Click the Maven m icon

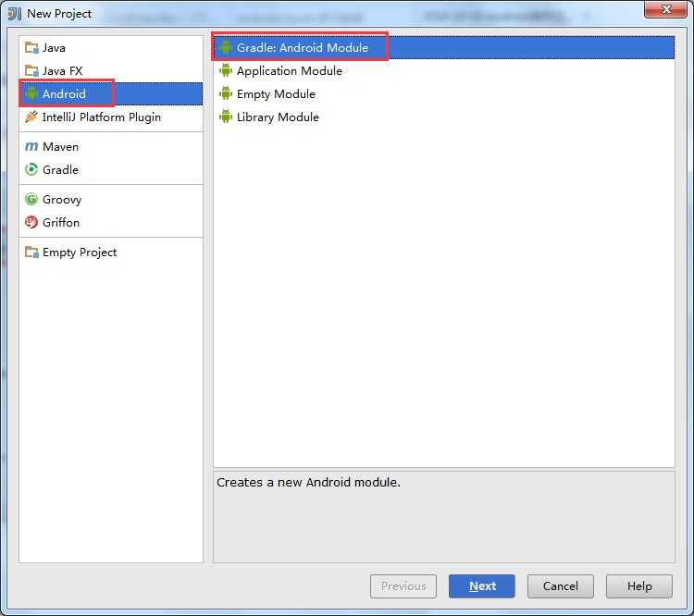click(31, 146)
